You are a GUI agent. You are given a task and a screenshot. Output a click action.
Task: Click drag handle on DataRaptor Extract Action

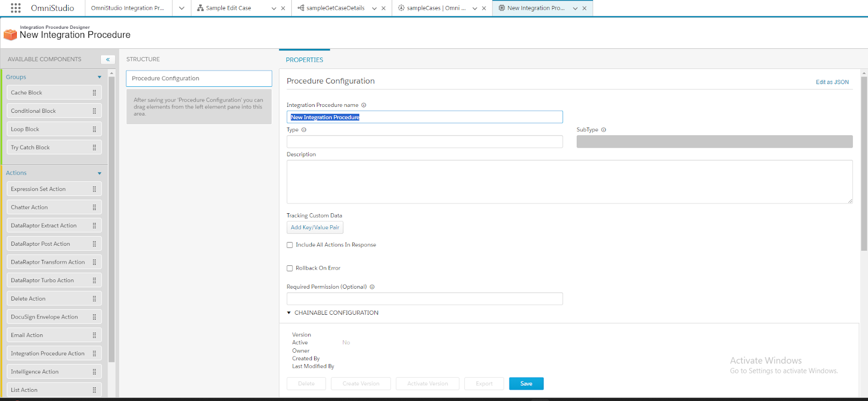coord(94,226)
